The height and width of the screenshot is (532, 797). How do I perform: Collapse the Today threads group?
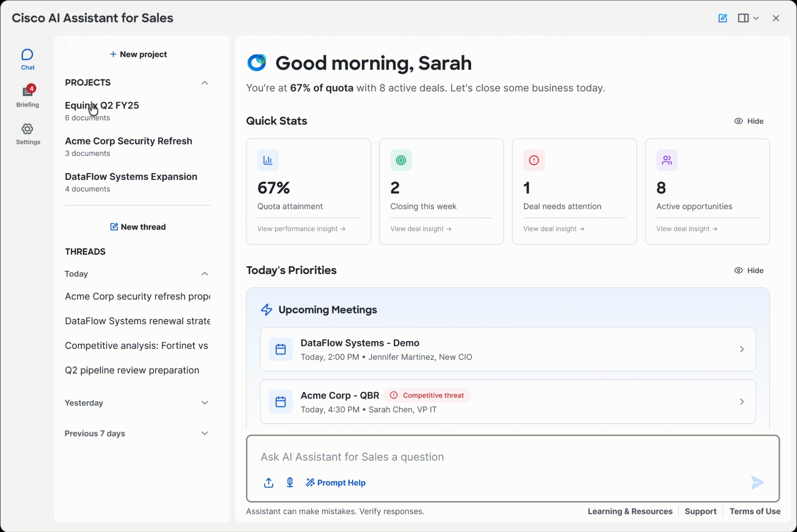coord(205,274)
